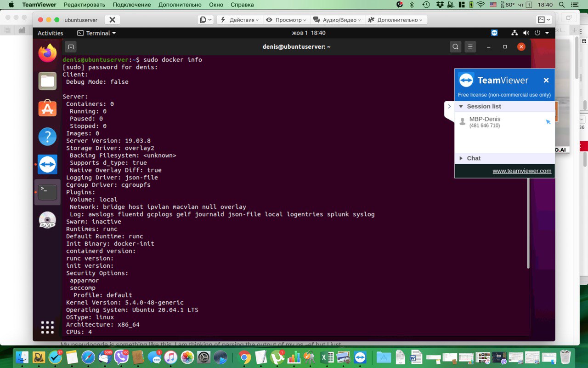Click the Wi-Fi icon in menu bar
This screenshot has width=588, height=368.
tap(481, 5)
